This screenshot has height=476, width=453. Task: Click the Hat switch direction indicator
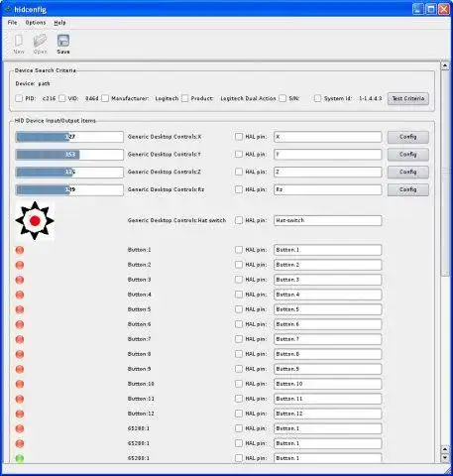click(35, 220)
